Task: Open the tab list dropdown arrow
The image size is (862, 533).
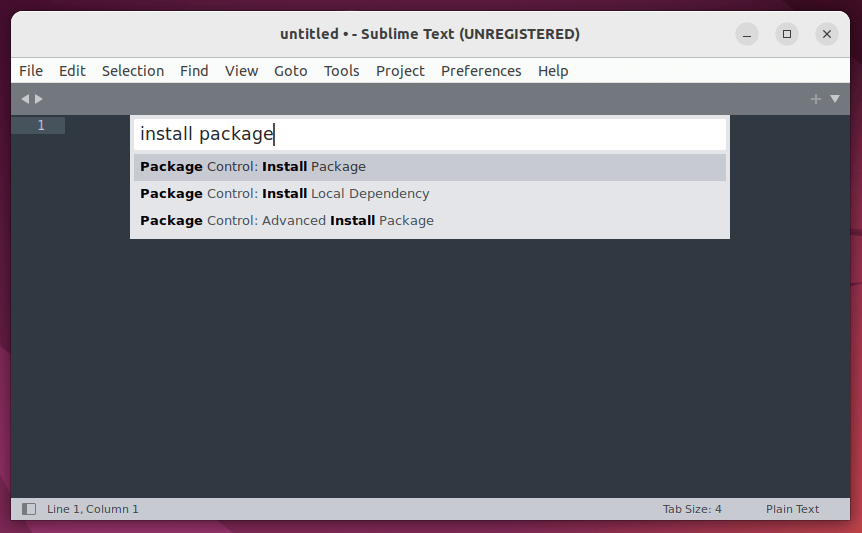Action: pos(835,99)
